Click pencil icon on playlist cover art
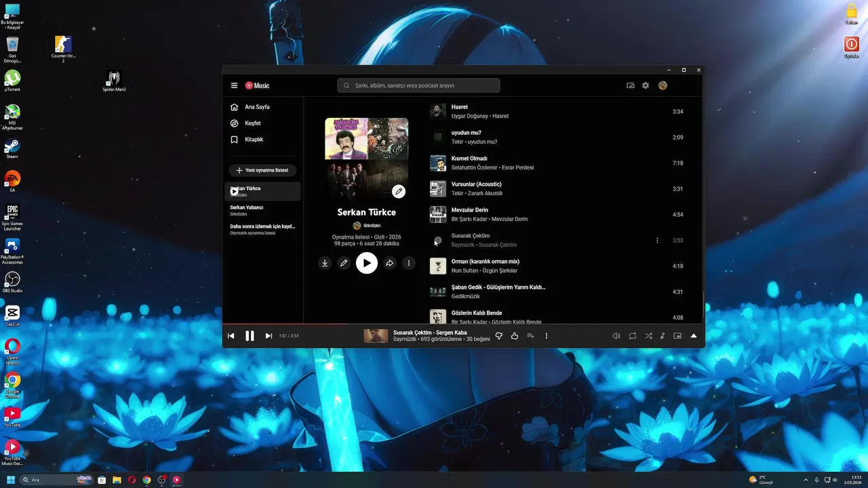This screenshot has height=488, width=868. pos(399,191)
